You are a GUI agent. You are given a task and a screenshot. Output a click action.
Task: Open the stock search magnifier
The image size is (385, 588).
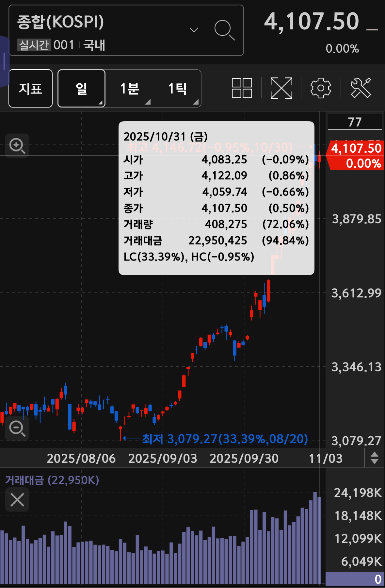(x=225, y=30)
